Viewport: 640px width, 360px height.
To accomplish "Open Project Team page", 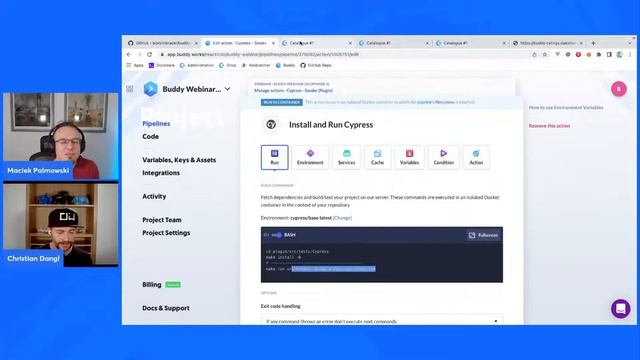I will pos(162,220).
